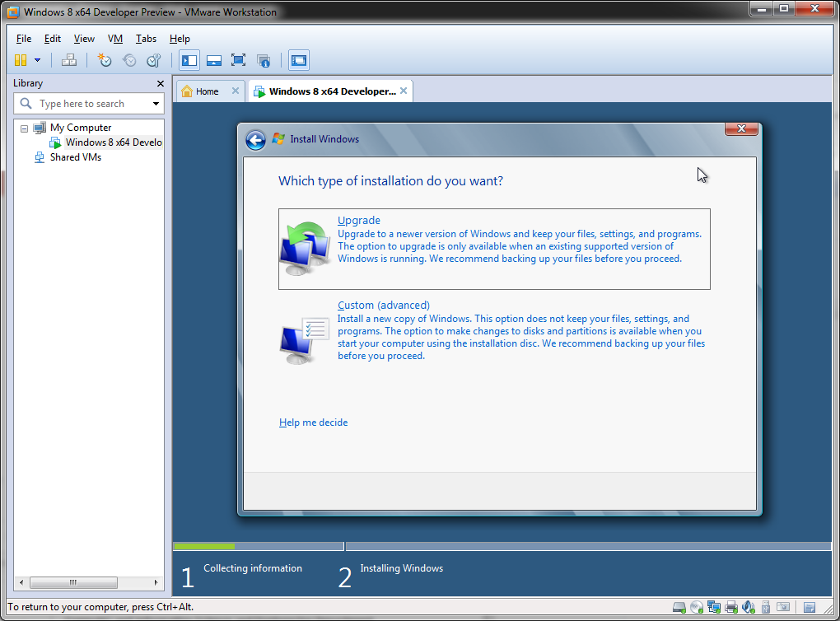Open the Help me decide link
Screen dimensions: 840x621
click(x=314, y=423)
